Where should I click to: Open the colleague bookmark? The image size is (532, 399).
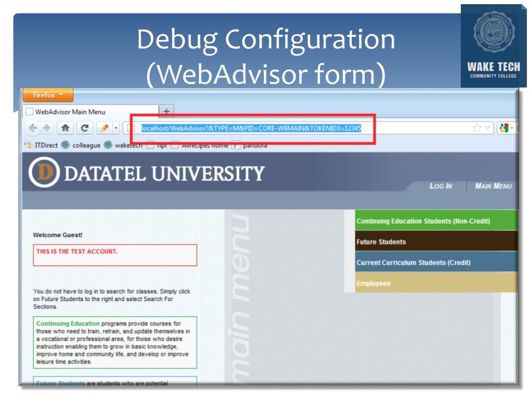click(81, 145)
